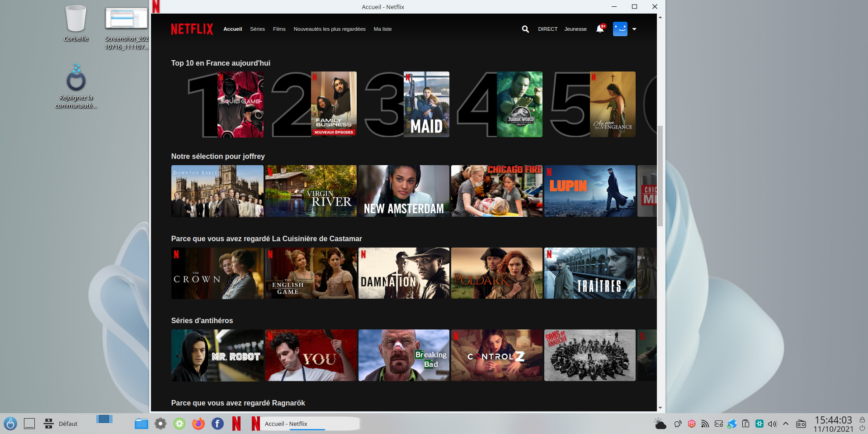Open Rejoignez la communauté desktop icon

[x=76, y=86]
